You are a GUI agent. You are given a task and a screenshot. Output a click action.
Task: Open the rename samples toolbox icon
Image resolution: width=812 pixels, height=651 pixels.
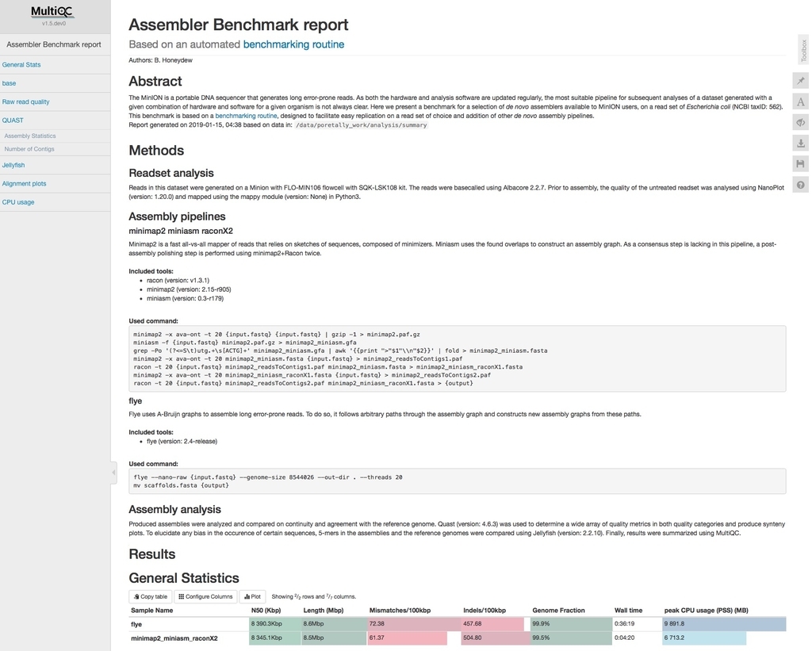[801, 101]
